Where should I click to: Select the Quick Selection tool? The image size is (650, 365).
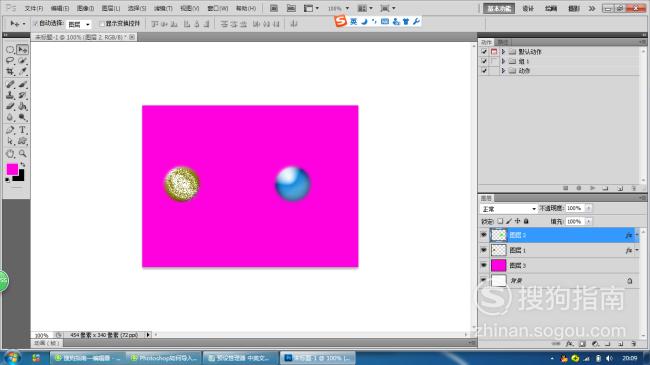coord(22,61)
